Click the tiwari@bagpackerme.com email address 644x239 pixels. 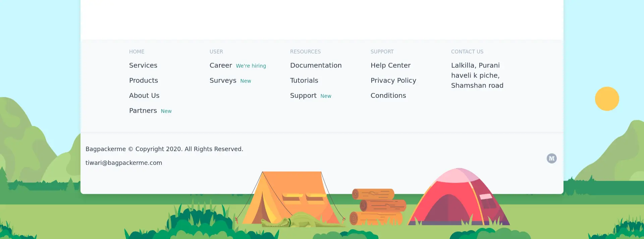pyautogui.click(x=124, y=163)
